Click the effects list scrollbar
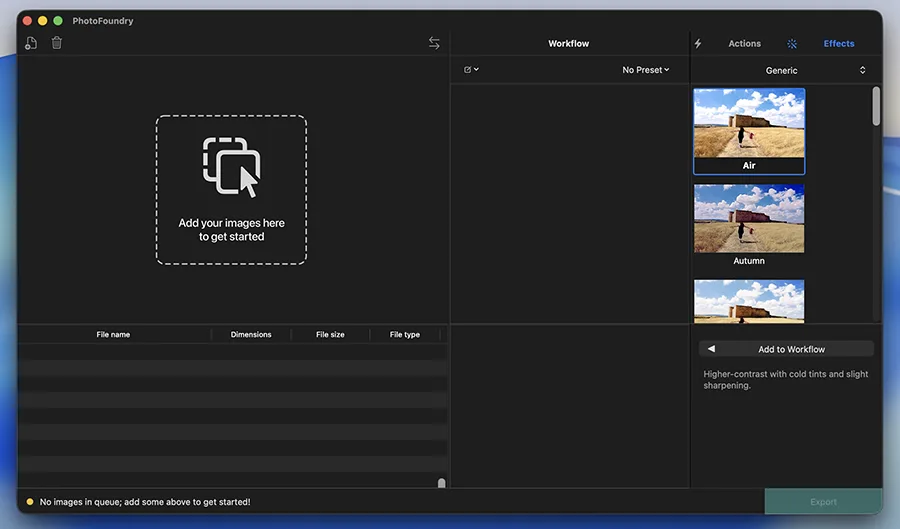The width and height of the screenshot is (900, 529). click(x=876, y=106)
